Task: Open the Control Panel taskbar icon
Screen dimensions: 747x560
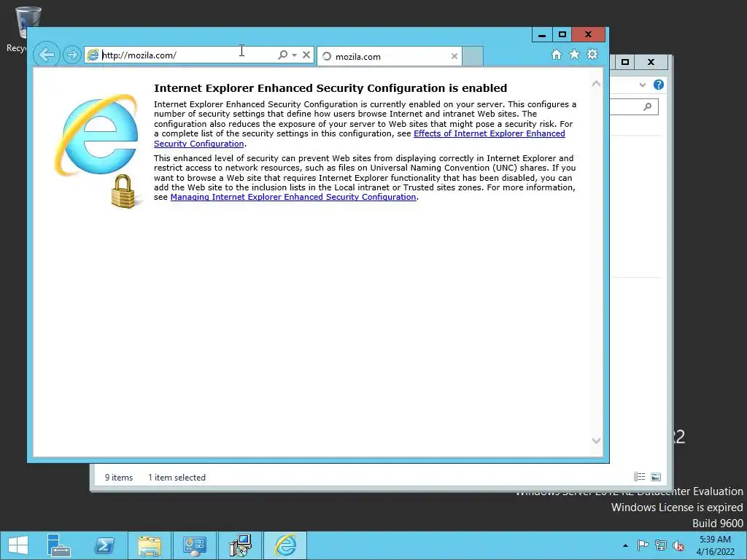Action: click(194, 545)
